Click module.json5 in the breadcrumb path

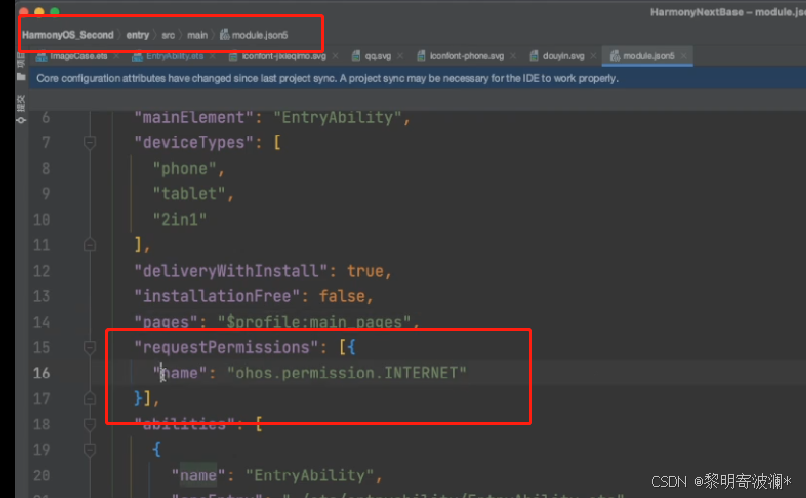[x=260, y=35]
